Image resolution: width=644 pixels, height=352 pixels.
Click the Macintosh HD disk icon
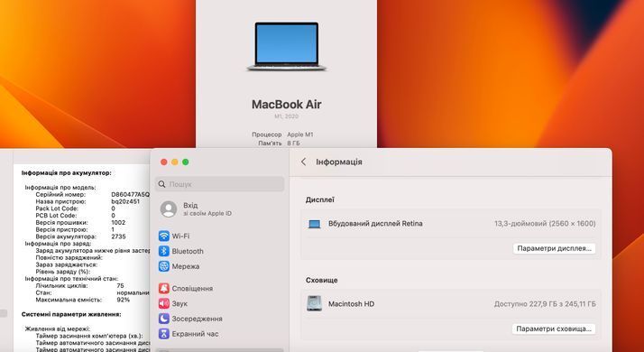314,303
